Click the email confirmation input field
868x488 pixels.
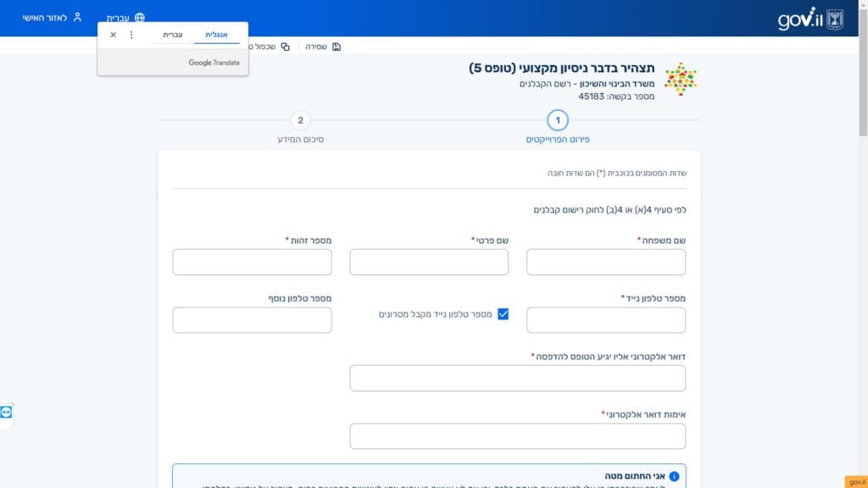click(517, 436)
